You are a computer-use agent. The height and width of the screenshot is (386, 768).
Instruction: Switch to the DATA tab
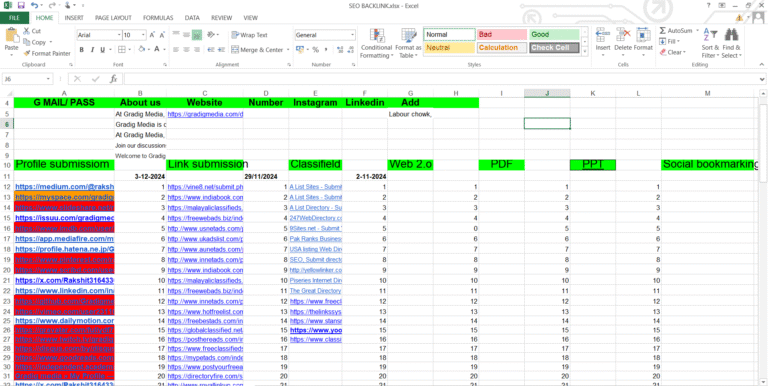click(192, 18)
